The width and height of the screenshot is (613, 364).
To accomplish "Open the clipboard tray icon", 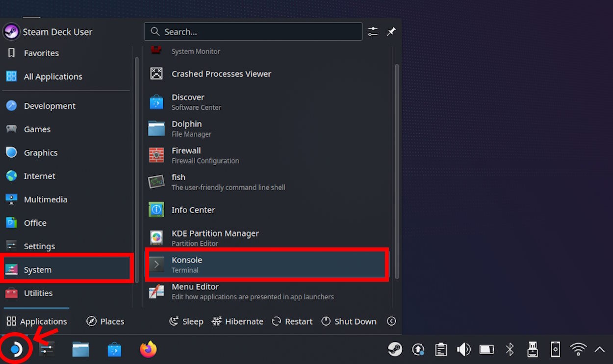I will tap(441, 349).
